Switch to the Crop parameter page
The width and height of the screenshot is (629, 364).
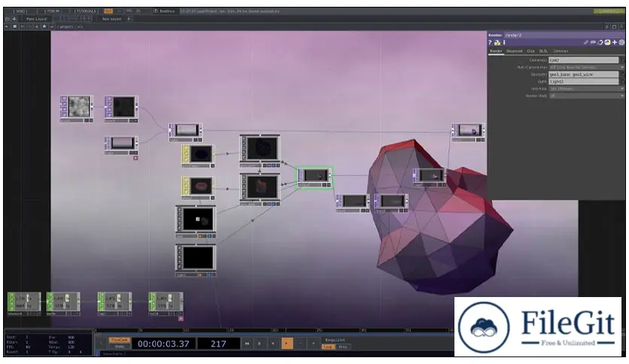coord(530,51)
